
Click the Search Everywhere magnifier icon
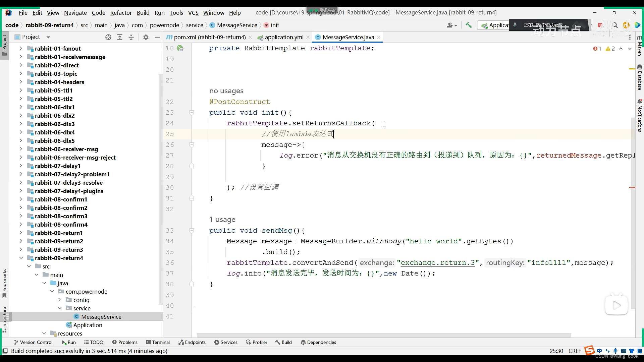click(x=615, y=25)
